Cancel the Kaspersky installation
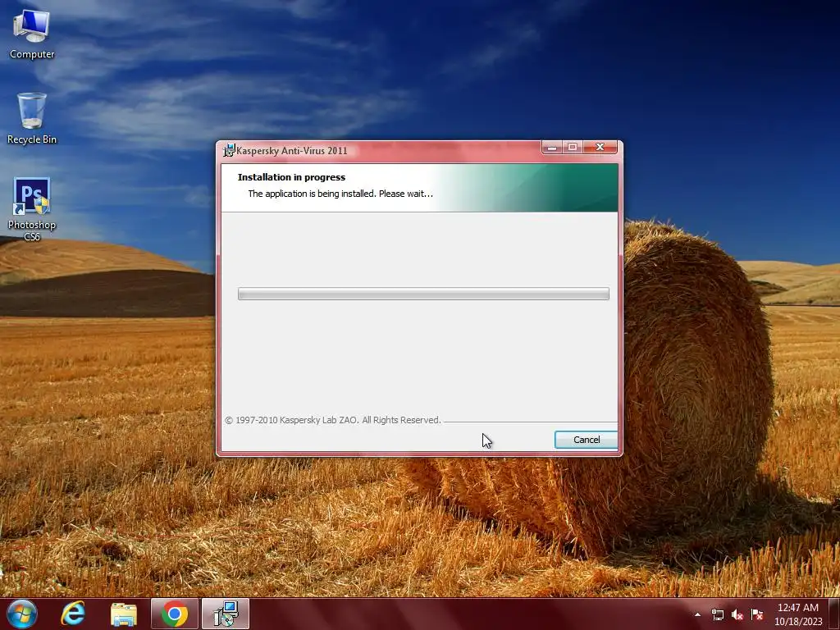840x630 pixels. [x=586, y=440]
